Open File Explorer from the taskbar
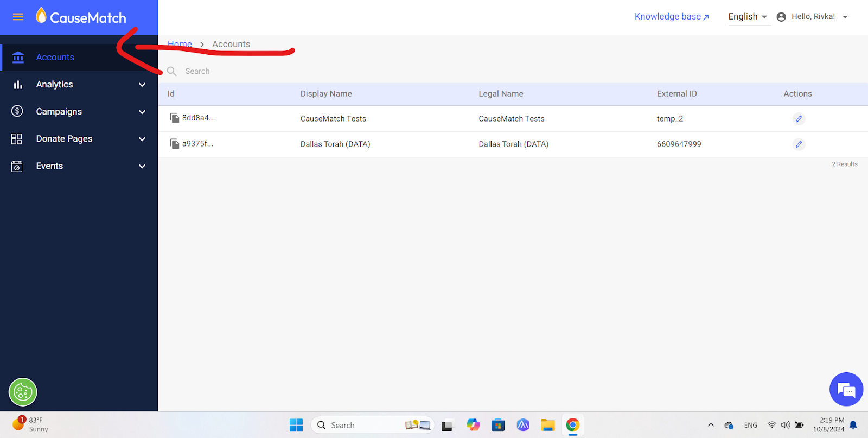This screenshot has width=868, height=438. click(548, 425)
